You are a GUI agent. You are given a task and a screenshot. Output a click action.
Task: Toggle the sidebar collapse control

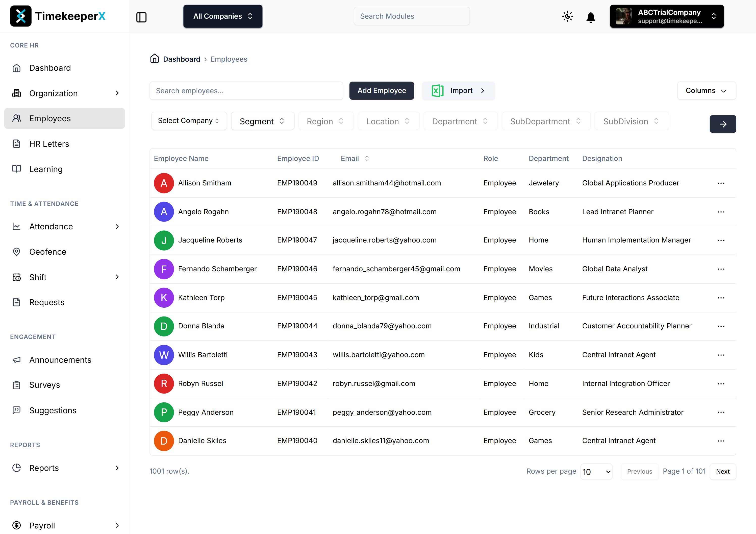pos(141,17)
